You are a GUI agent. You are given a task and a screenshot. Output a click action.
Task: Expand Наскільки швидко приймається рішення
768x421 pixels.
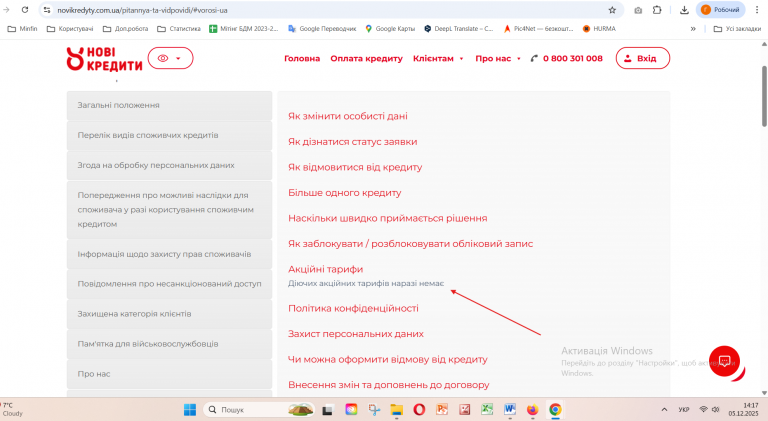387,218
